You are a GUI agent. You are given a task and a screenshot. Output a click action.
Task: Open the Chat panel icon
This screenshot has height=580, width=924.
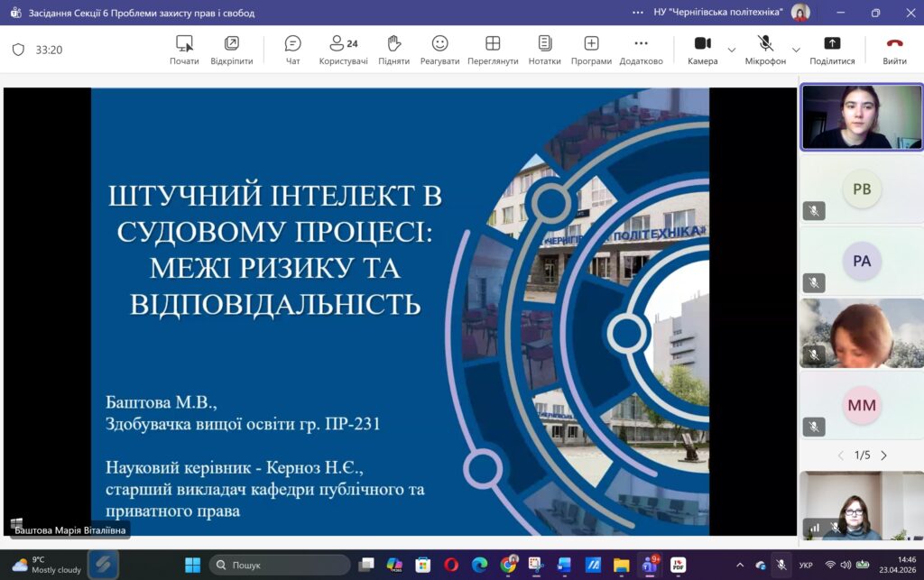tap(292, 44)
